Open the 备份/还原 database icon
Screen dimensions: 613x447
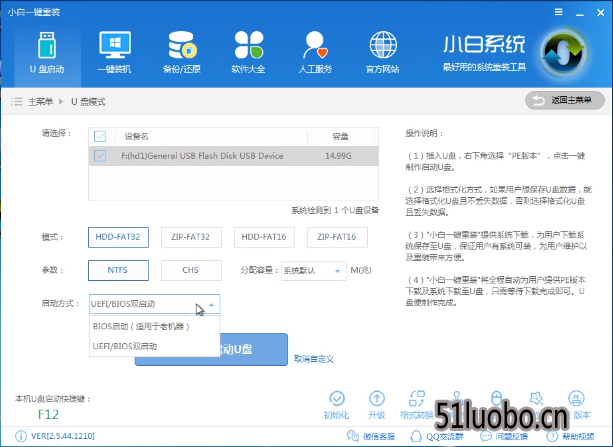point(182,45)
